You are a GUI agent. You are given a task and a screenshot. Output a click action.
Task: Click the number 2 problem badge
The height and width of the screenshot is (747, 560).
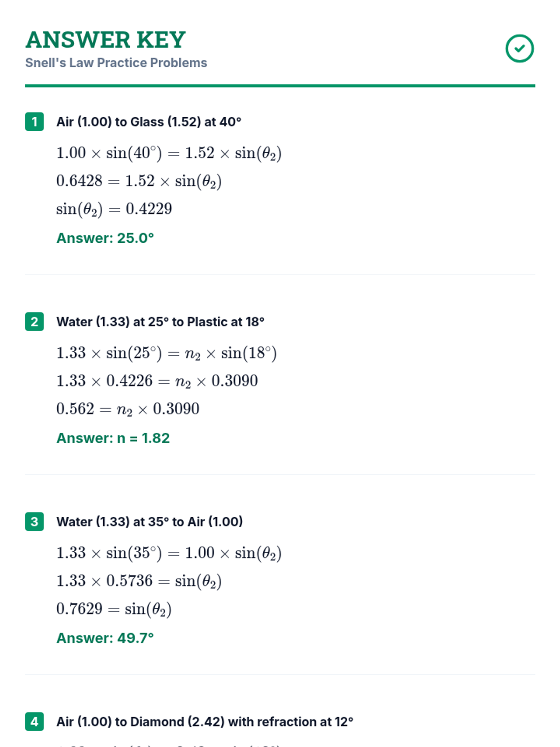tap(35, 322)
